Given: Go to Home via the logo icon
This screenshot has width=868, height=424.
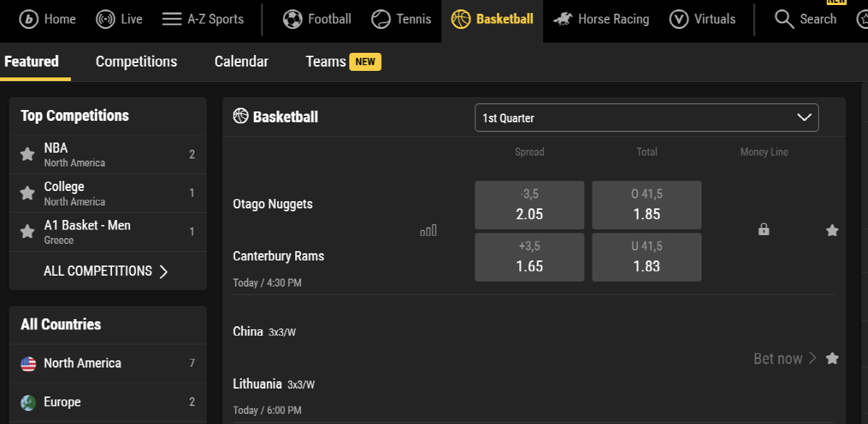Looking at the screenshot, I should 28,20.
